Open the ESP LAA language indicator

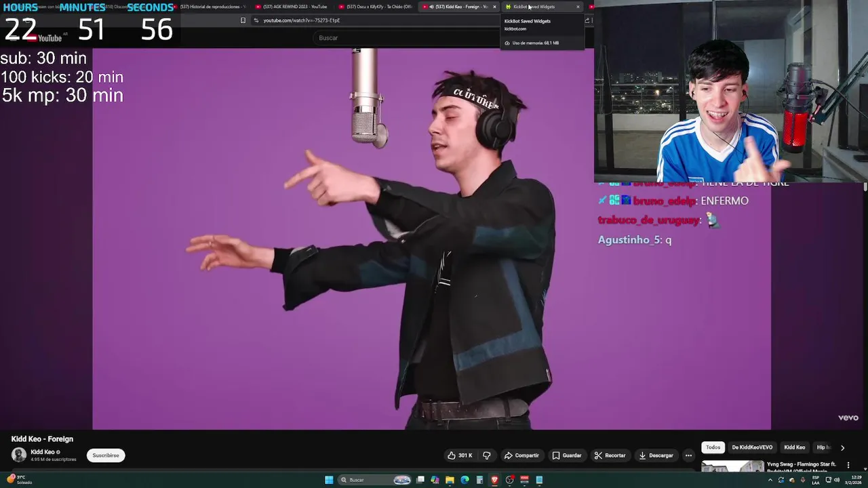816,480
